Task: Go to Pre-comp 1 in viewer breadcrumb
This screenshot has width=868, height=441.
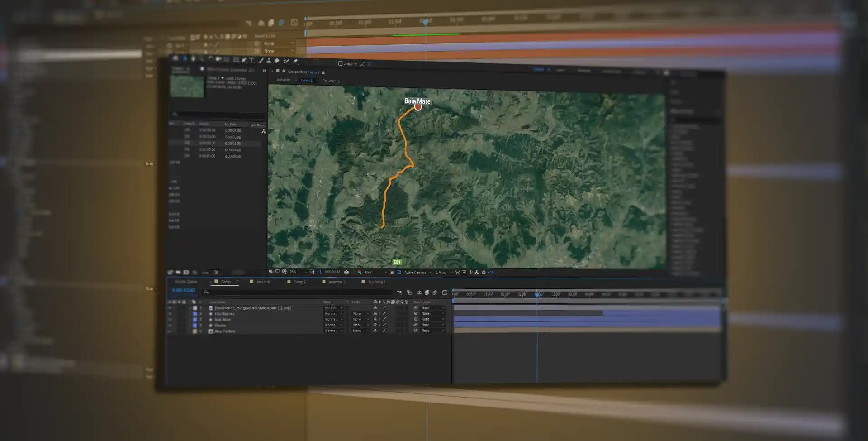Action: pyautogui.click(x=331, y=81)
